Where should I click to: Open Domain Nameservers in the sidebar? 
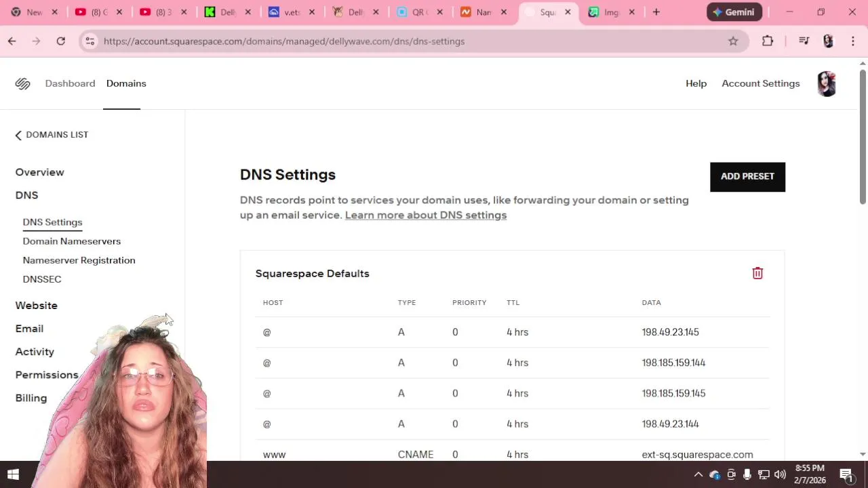[71, 241]
